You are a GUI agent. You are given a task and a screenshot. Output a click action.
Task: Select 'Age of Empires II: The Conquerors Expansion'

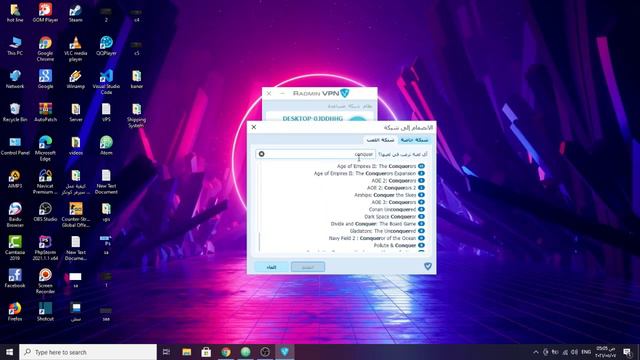pos(369,173)
